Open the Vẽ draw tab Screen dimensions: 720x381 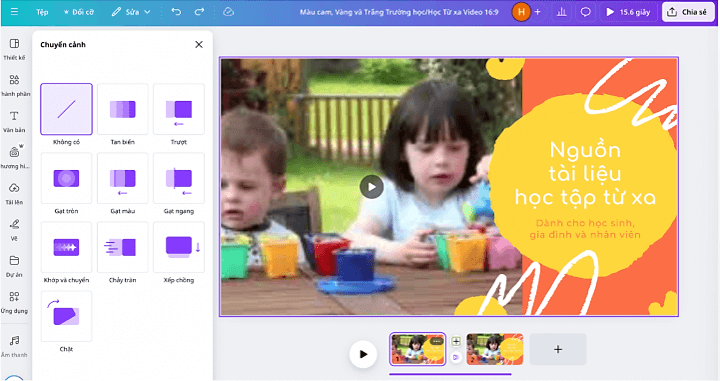tap(14, 230)
